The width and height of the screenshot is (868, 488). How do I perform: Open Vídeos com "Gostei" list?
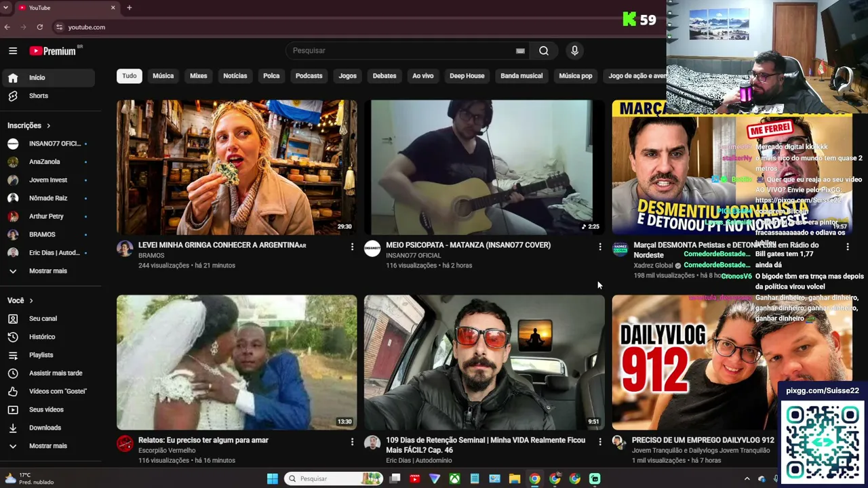47,392
